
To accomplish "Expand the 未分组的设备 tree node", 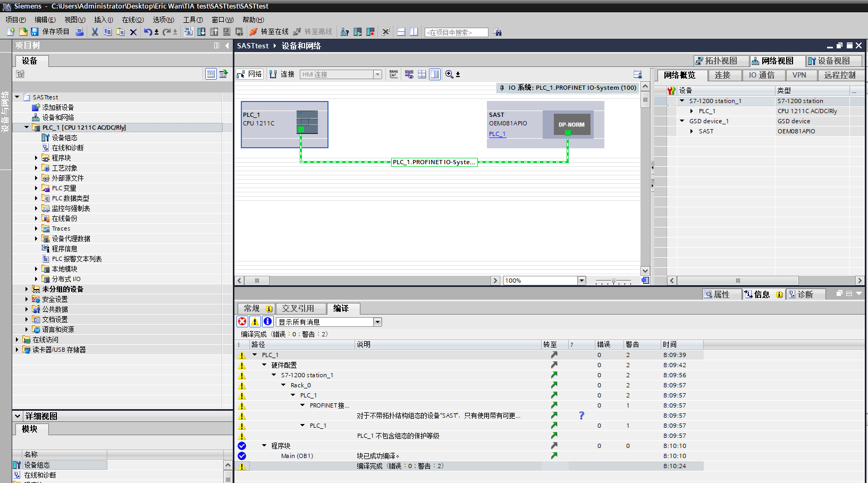I will tap(27, 289).
